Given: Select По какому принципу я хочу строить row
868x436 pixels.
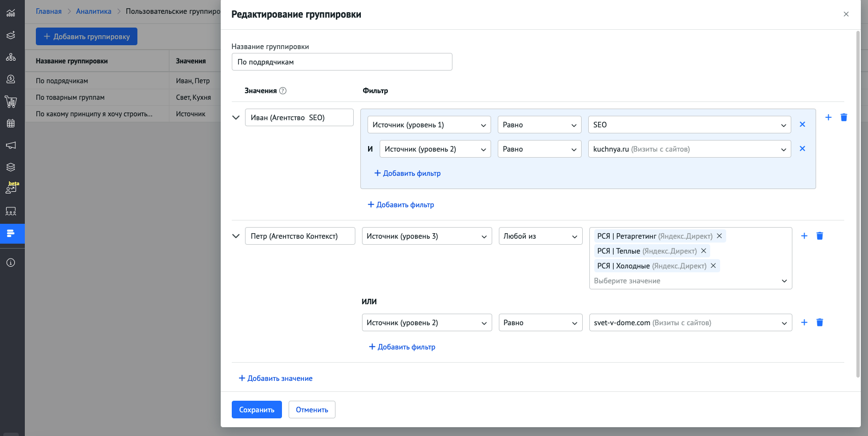Looking at the screenshot, I should pyautogui.click(x=123, y=114).
